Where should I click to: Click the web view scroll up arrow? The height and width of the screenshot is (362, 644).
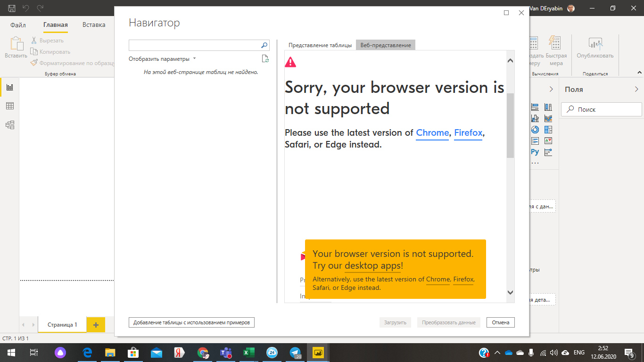[x=510, y=61]
